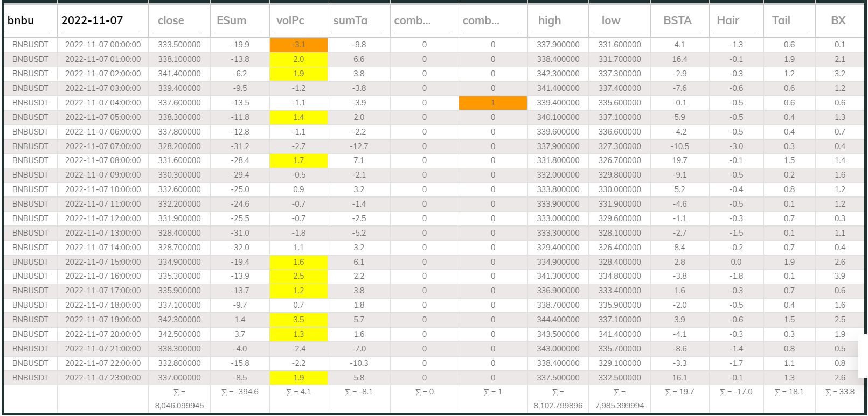This screenshot has width=868, height=416.
Task: Click timestamp '2022-11-07 07:00:00'
Action: point(103,146)
